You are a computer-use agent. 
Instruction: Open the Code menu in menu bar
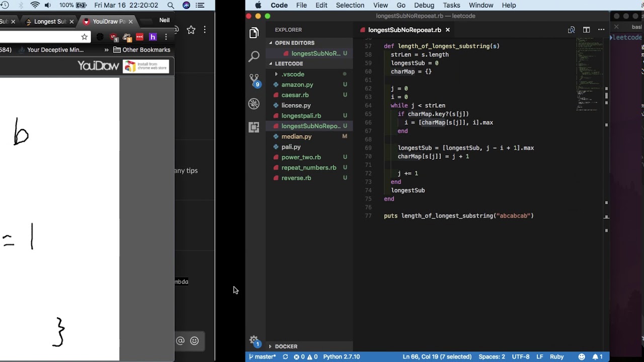(279, 5)
